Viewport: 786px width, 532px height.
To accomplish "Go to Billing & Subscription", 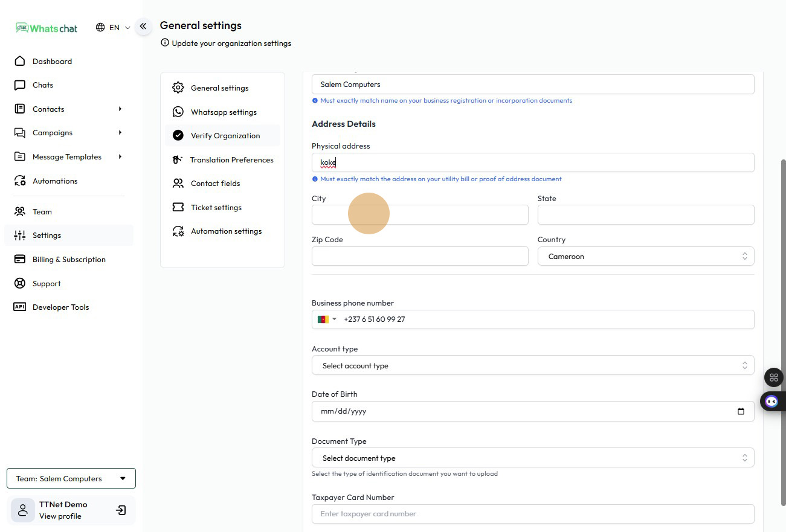I will [x=68, y=259].
